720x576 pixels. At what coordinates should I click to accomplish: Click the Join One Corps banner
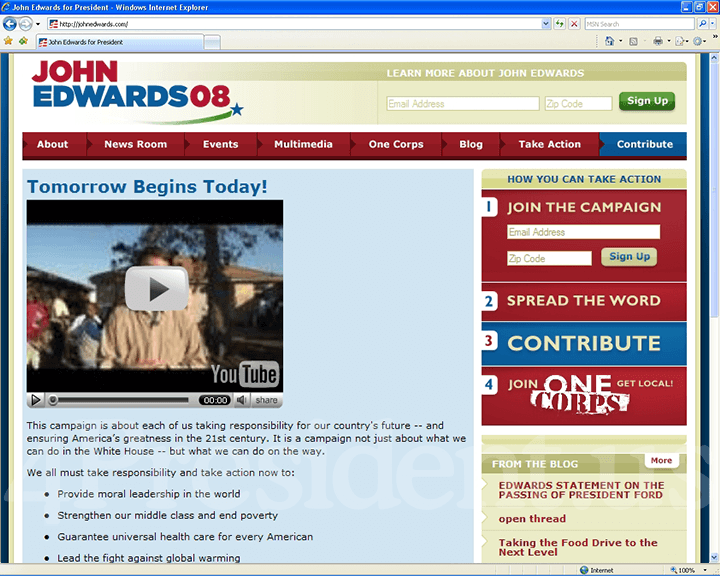[x=584, y=395]
